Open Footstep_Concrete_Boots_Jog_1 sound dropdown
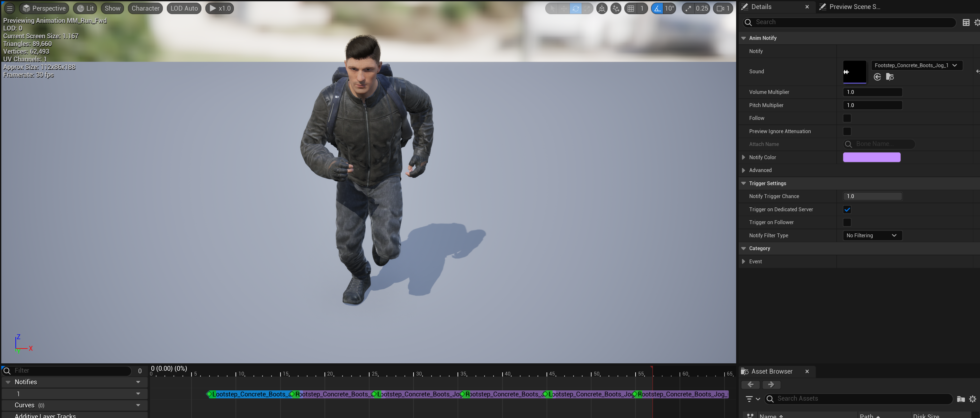980x418 pixels. [916, 66]
